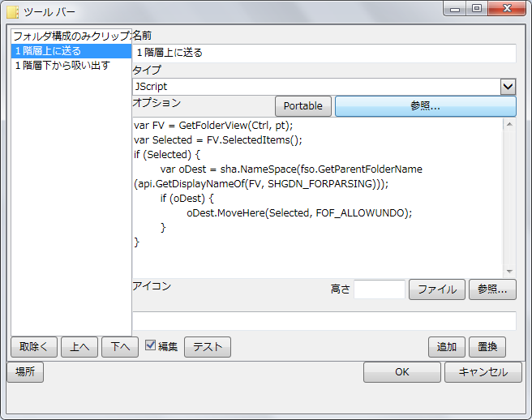Viewport: 532px width, 420px height.
Task: Confirm with the OK button
Action: pos(402,372)
